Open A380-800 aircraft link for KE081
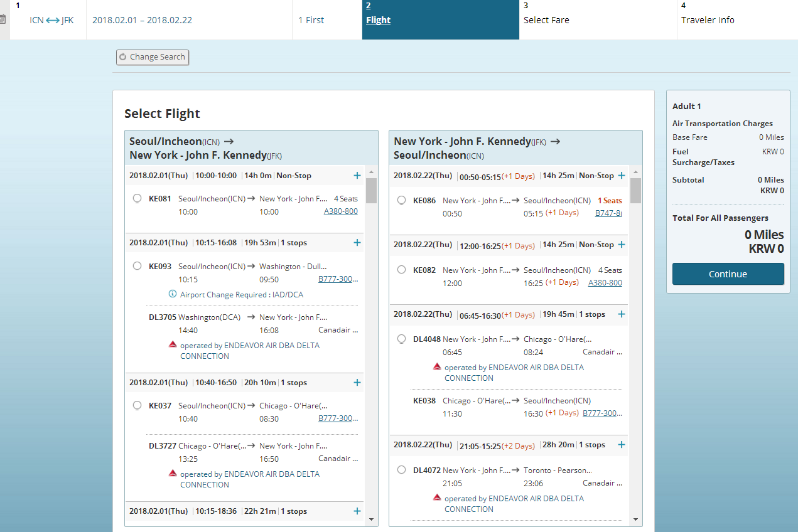Viewport: 798px width, 532px height. pos(341,211)
